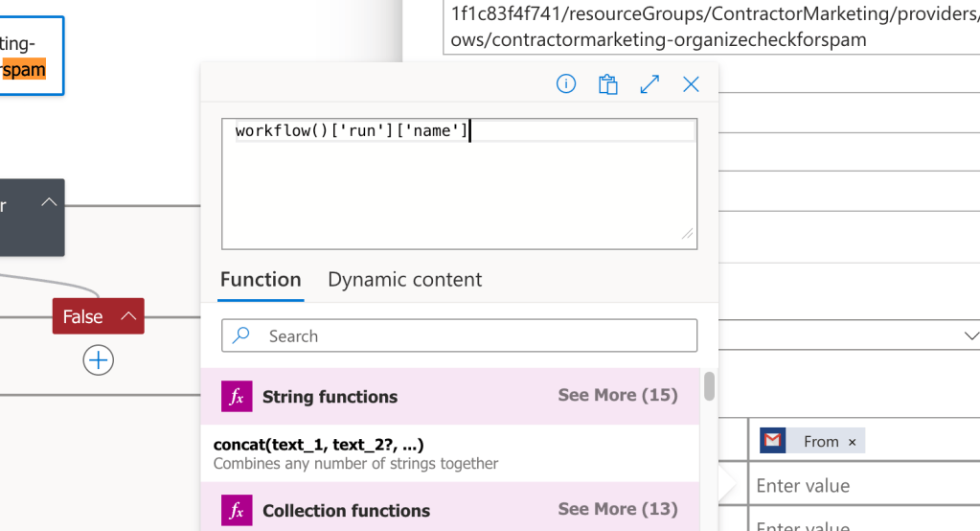Click the Gmail From dynamic token
Viewport: 980px width, 531px height.
click(812, 441)
